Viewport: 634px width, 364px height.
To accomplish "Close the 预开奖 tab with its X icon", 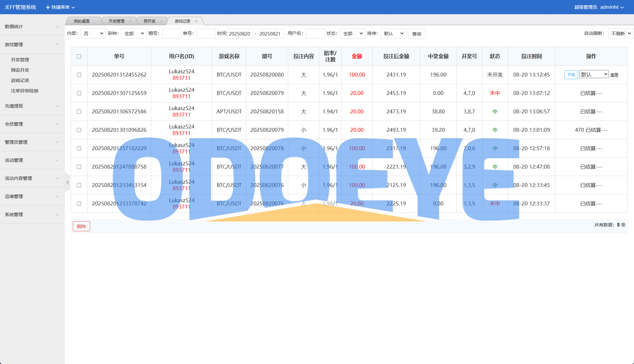I will [161, 21].
